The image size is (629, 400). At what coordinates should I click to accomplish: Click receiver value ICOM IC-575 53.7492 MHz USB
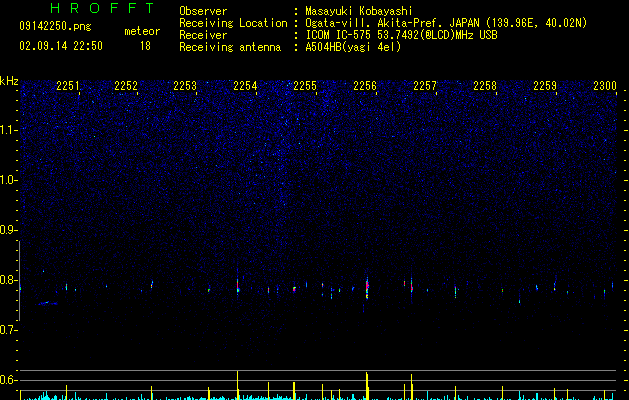(401, 35)
